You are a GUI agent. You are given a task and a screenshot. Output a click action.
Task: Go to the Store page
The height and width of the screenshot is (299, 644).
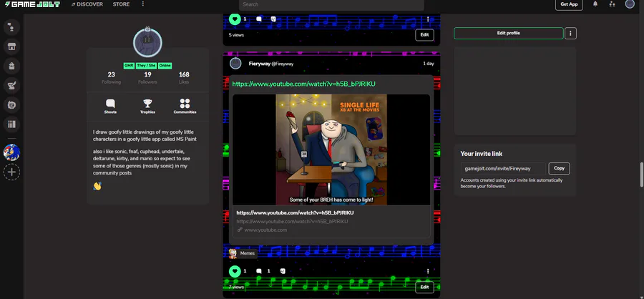121,4
